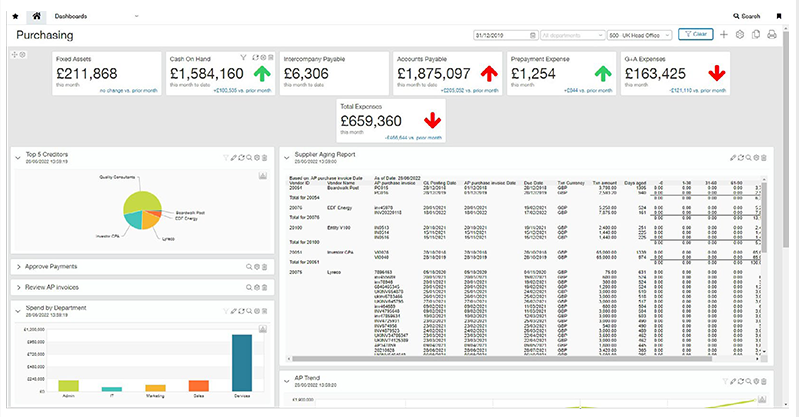
Task: Open dashboard settings gear icon
Action: pos(740,35)
